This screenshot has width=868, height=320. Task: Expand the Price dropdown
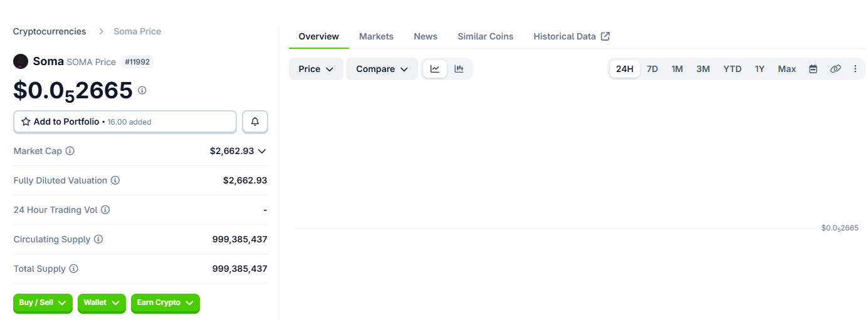316,69
